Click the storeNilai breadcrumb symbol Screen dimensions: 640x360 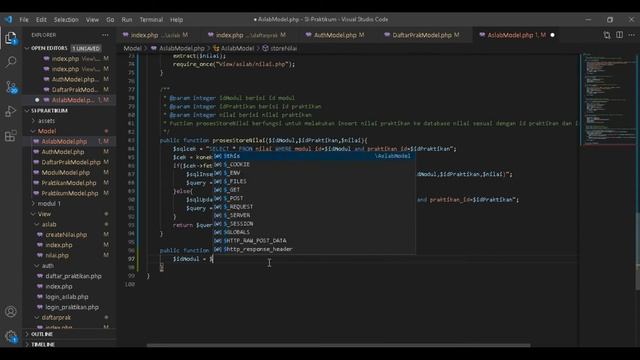point(280,48)
